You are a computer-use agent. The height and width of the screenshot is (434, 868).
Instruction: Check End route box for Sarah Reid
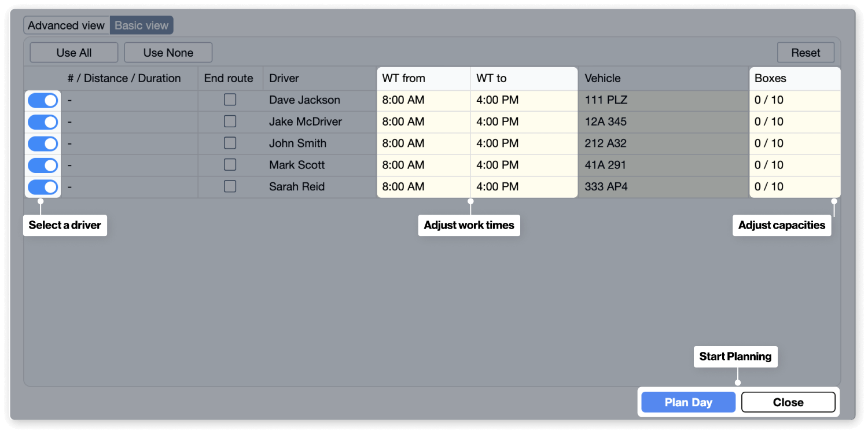230,186
